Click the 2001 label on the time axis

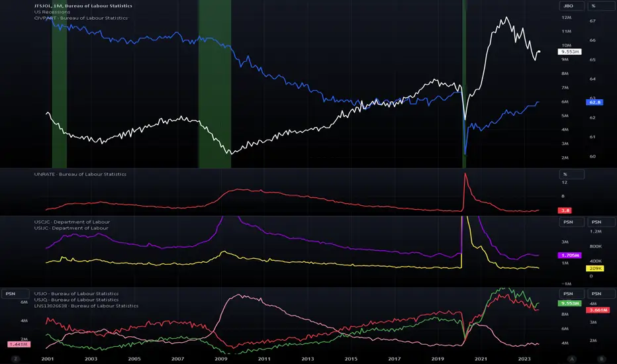48,359
